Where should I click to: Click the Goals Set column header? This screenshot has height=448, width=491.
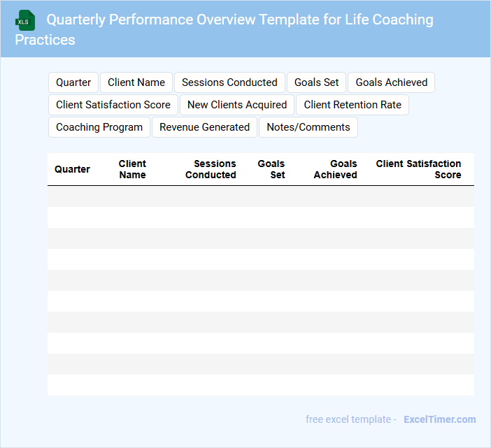pyautogui.click(x=271, y=169)
